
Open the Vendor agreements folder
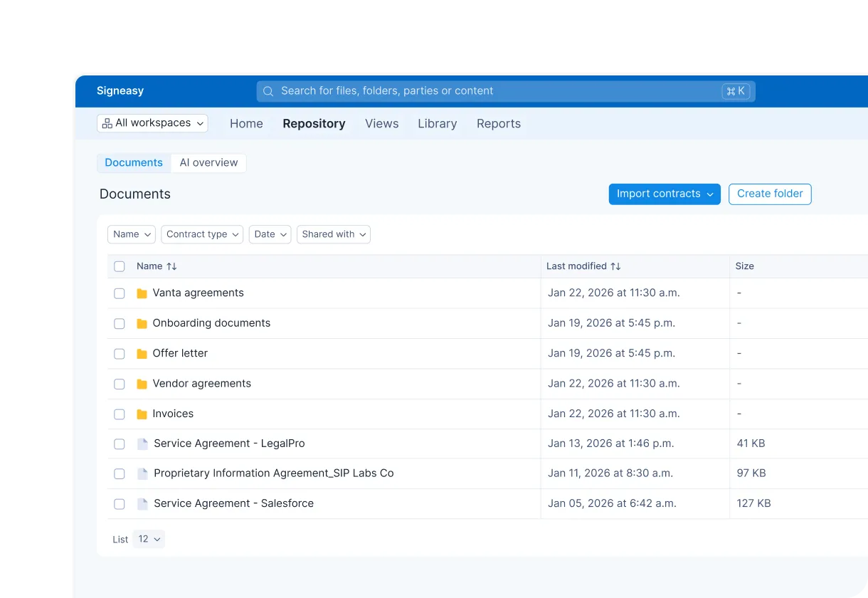[201, 383]
